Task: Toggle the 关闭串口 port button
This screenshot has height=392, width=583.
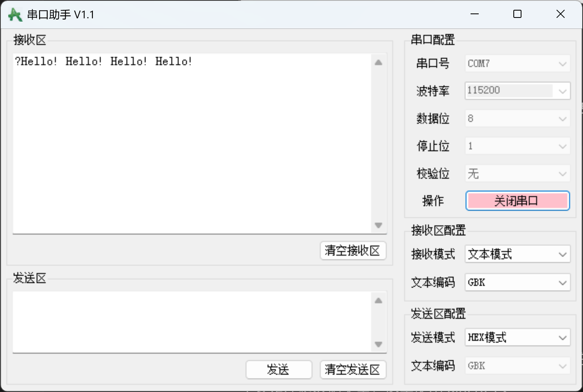Action: click(x=517, y=201)
